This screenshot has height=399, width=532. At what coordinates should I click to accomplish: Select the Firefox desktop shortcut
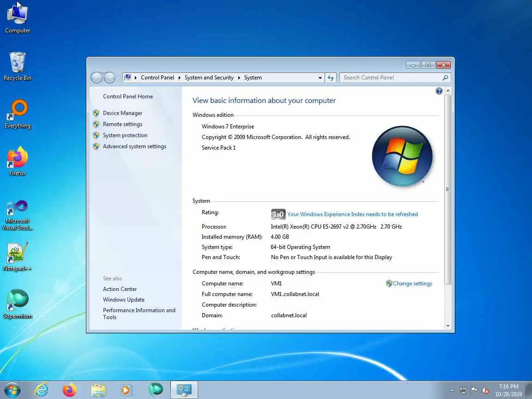(17, 161)
